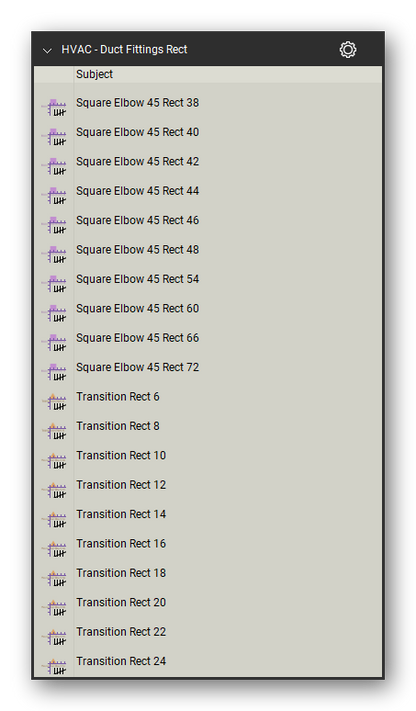Select the orange tool icon for Transition Rect 6
The height and width of the screenshot is (711, 416).
(54, 401)
